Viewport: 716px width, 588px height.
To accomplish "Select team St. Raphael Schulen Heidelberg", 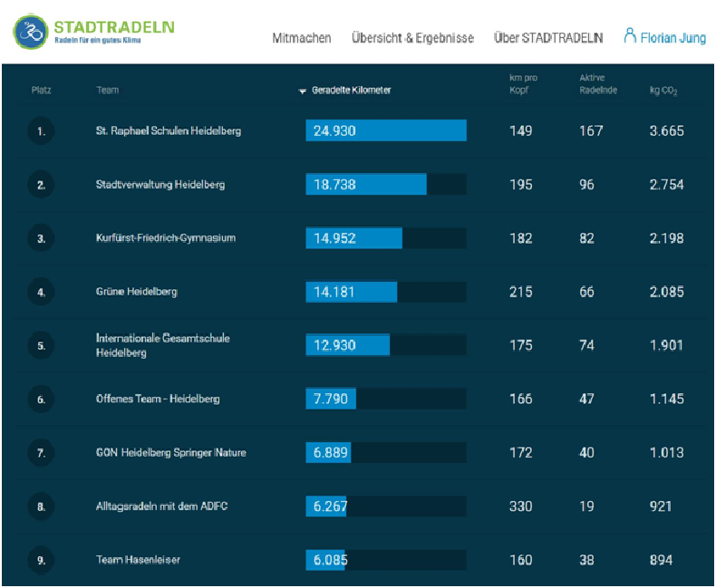I will [x=169, y=131].
